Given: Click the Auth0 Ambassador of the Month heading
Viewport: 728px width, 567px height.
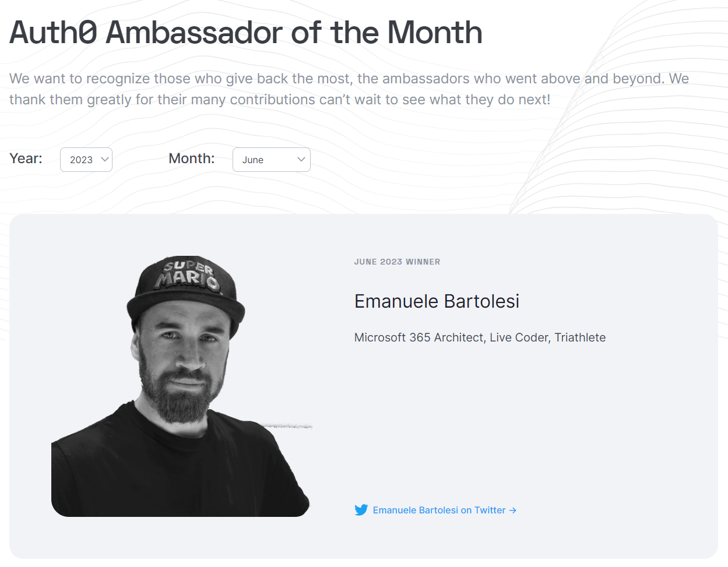Looking at the screenshot, I should pos(246,33).
